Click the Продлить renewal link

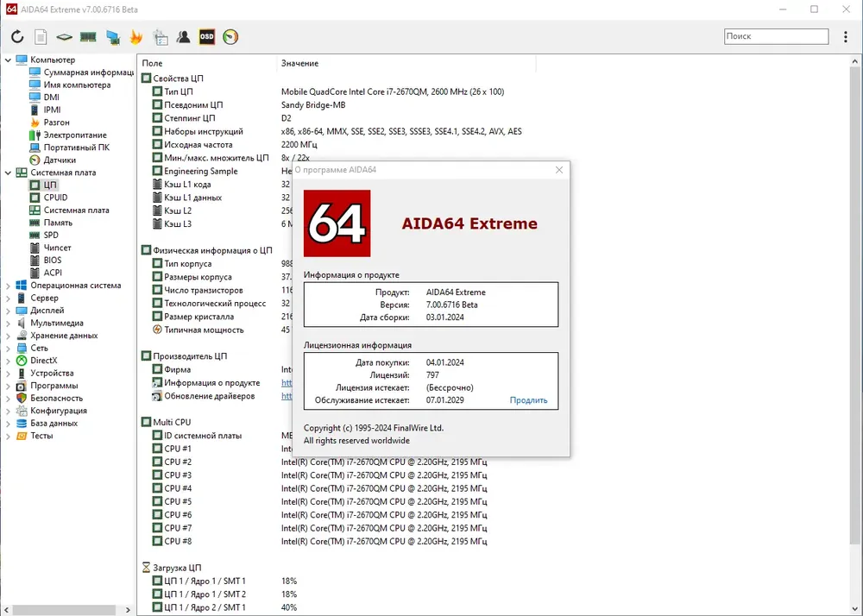(x=528, y=400)
